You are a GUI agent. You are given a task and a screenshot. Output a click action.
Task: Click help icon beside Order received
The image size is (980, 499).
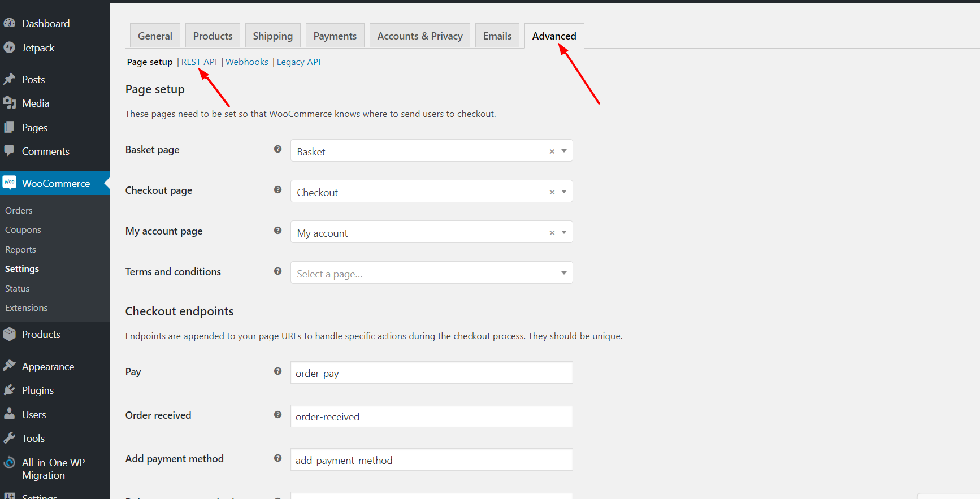[277, 415]
